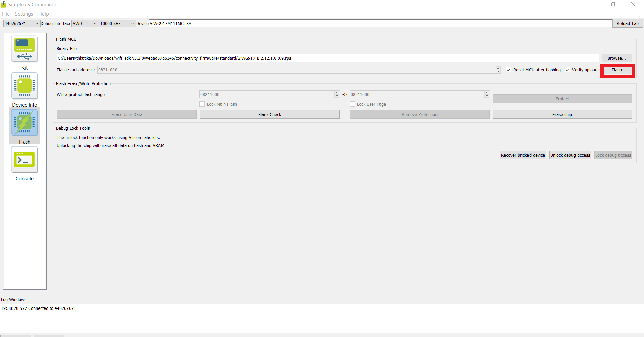Click the Reload Tab button
The height and width of the screenshot is (337, 644).
(628, 23)
